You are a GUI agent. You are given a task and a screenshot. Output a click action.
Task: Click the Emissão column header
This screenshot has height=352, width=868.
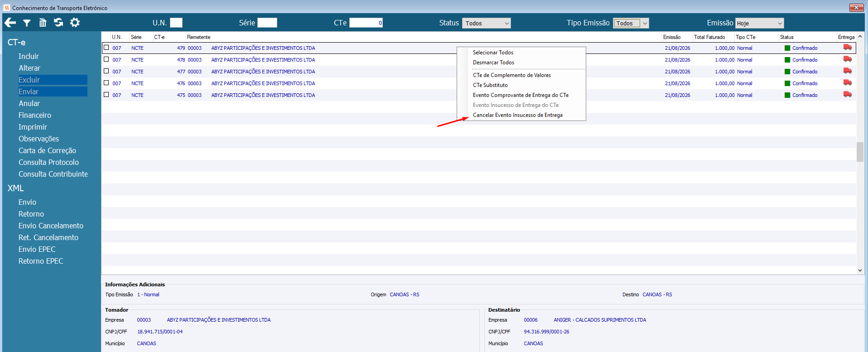point(672,37)
